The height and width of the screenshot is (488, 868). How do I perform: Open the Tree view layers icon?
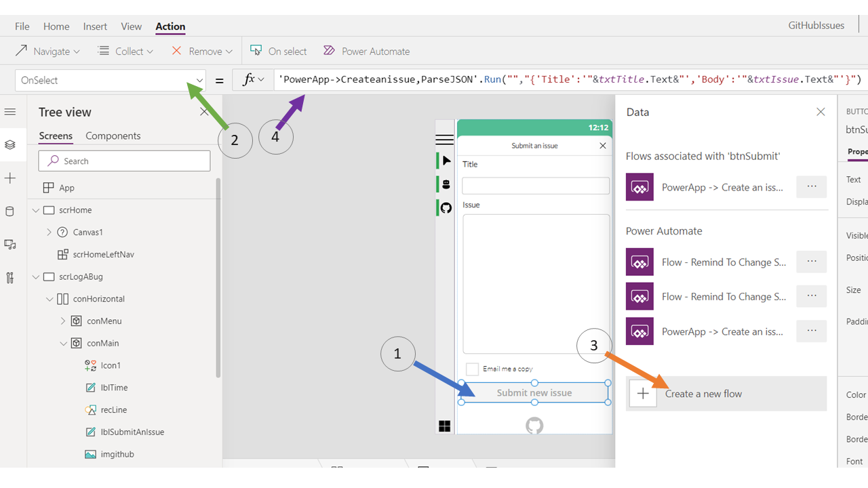pyautogui.click(x=9, y=145)
